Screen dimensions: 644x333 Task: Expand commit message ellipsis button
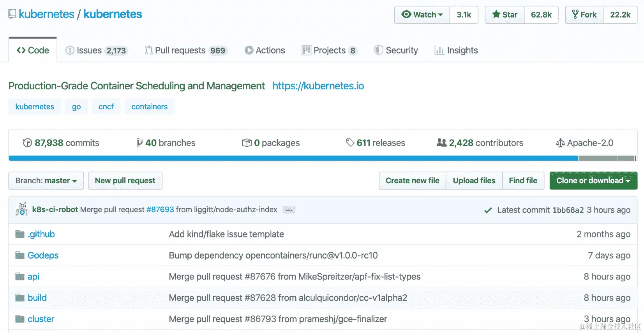click(289, 210)
